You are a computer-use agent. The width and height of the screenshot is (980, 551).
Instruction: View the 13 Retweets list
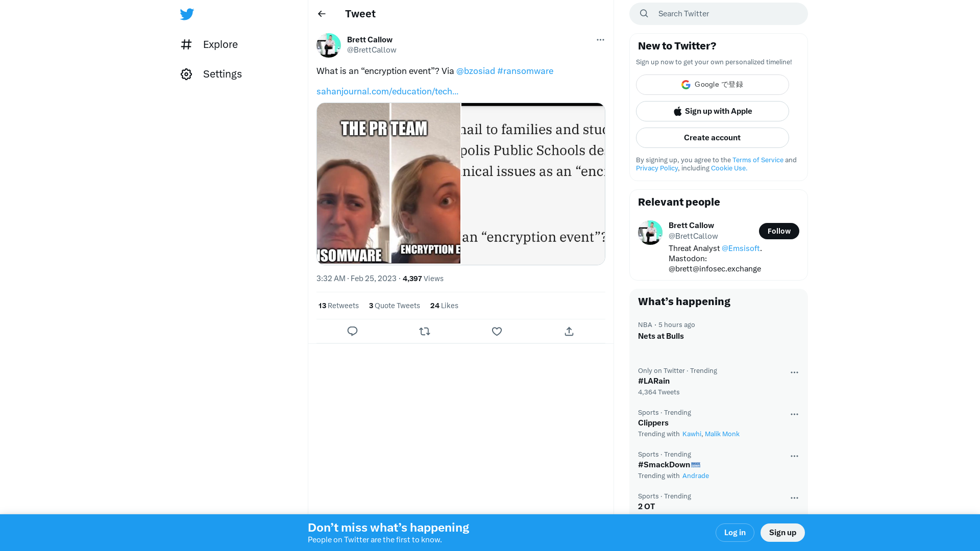[x=338, y=306]
